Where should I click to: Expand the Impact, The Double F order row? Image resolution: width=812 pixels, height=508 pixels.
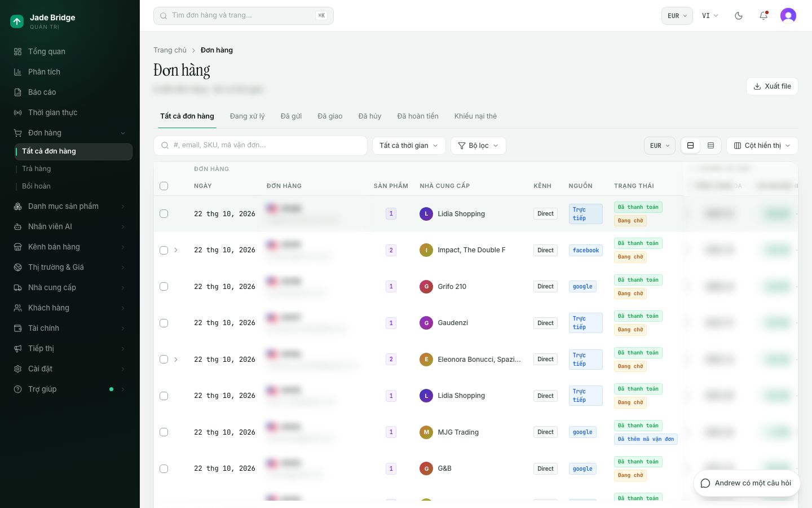pyautogui.click(x=176, y=250)
